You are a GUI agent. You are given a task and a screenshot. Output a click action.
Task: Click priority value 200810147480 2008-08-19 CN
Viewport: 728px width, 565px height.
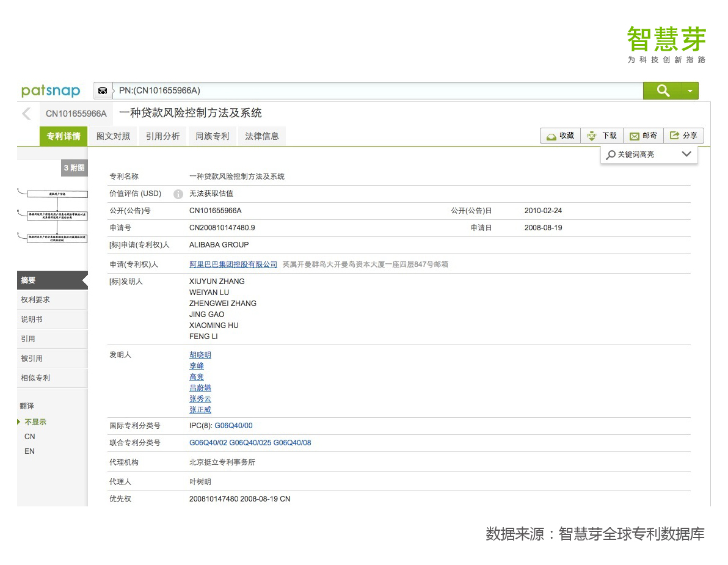(239, 499)
